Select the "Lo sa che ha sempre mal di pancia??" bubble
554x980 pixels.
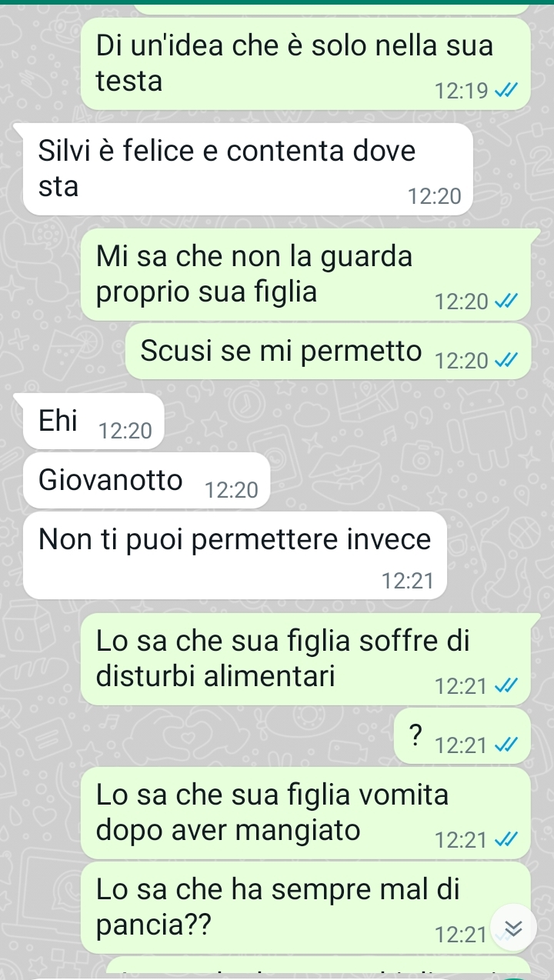pos(305,908)
